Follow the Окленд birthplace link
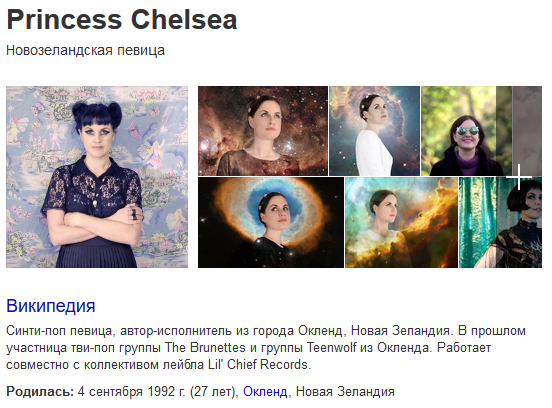This screenshot has width=552, height=408. [x=265, y=391]
